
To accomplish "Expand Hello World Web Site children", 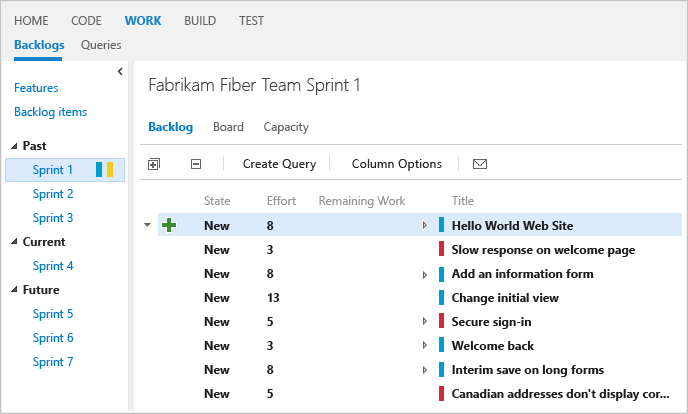I will (x=424, y=225).
